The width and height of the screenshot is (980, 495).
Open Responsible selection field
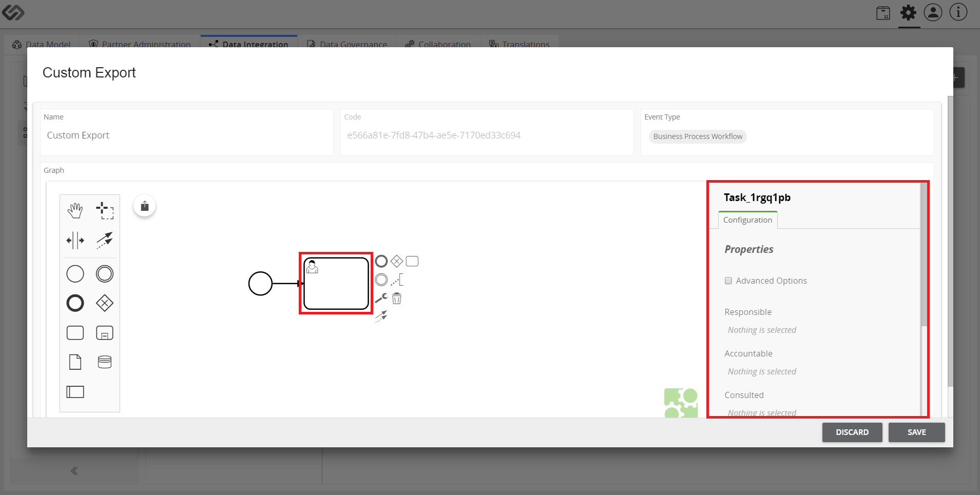(762, 330)
